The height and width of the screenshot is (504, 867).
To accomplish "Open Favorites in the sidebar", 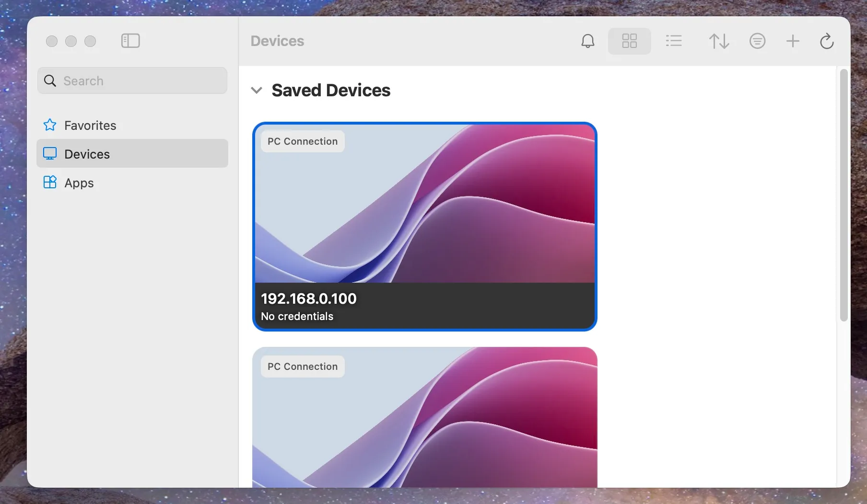I will click(132, 125).
